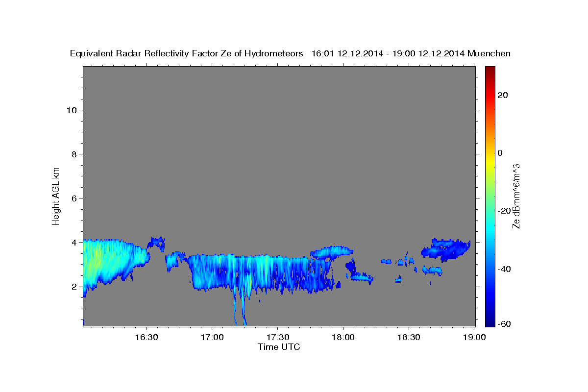Click the colorbar tick label 0
This screenshot has height=392, width=588.
coord(500,153)
